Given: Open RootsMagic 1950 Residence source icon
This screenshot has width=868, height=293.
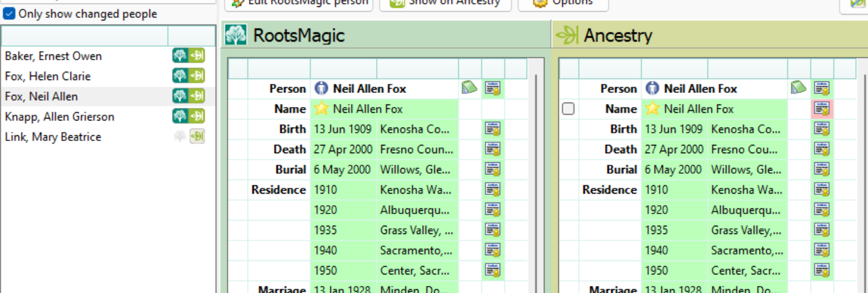Looking at the screenshot, I should (493, 270).
